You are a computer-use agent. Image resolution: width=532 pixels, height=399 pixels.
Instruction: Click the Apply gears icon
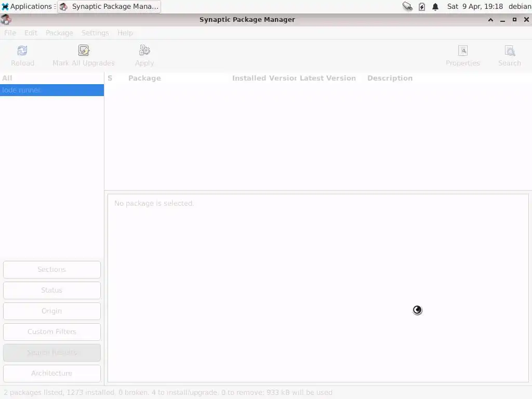tap(144, 50)
